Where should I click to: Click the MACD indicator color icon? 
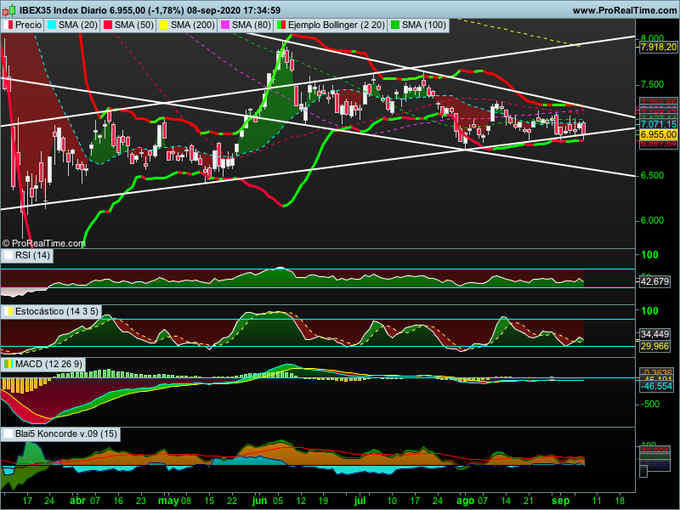coord(8,363)
